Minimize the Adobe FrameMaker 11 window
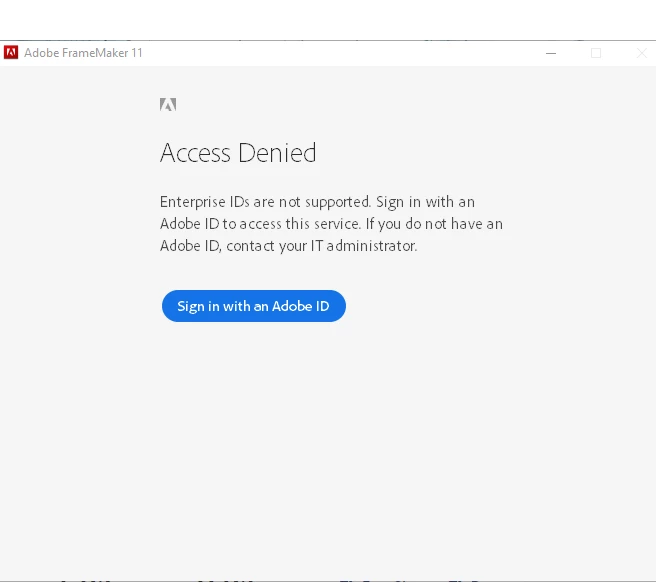The height and width of the screenshot is (583, 656). [551, 53]
